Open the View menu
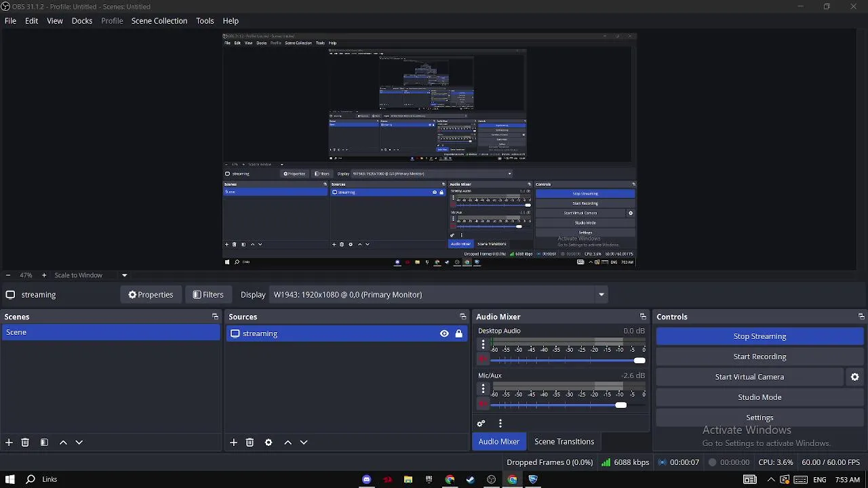This screenshot has width=868, height=488. (55, 21)
